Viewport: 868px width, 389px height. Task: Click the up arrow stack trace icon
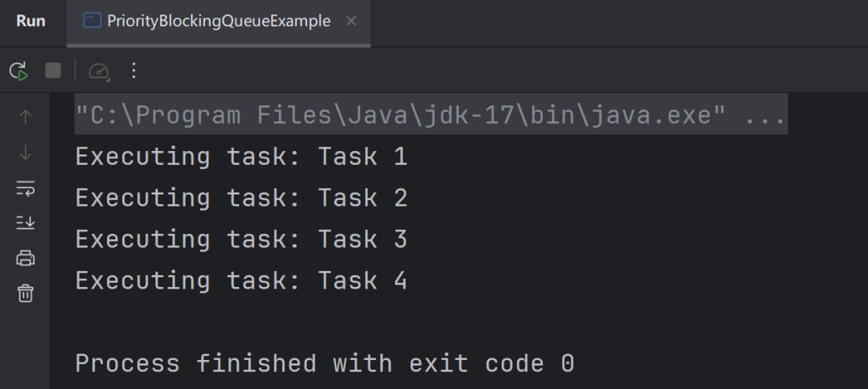tap(26, 117)
